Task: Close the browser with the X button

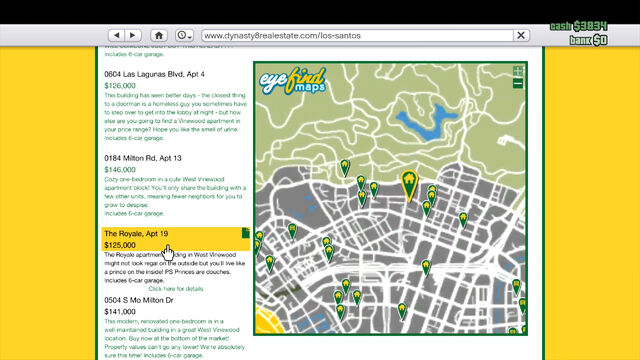Action: [521, 36]
